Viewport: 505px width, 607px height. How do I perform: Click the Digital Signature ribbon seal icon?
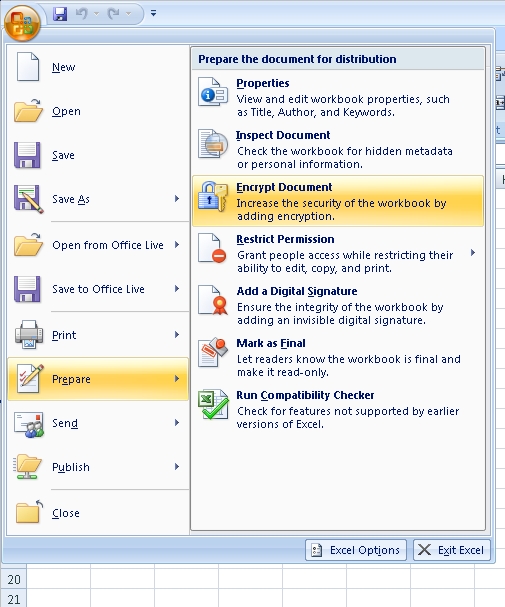coord(212,300)
